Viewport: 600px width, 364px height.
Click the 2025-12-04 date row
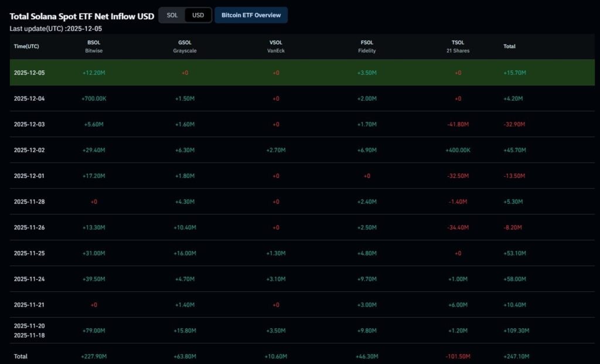coord(28,98)
